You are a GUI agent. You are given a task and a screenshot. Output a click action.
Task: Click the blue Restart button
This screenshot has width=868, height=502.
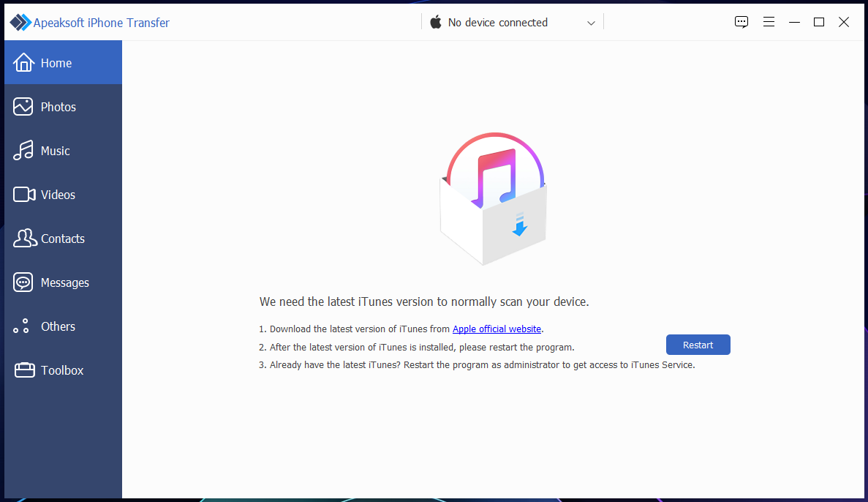tap(698, 345)
